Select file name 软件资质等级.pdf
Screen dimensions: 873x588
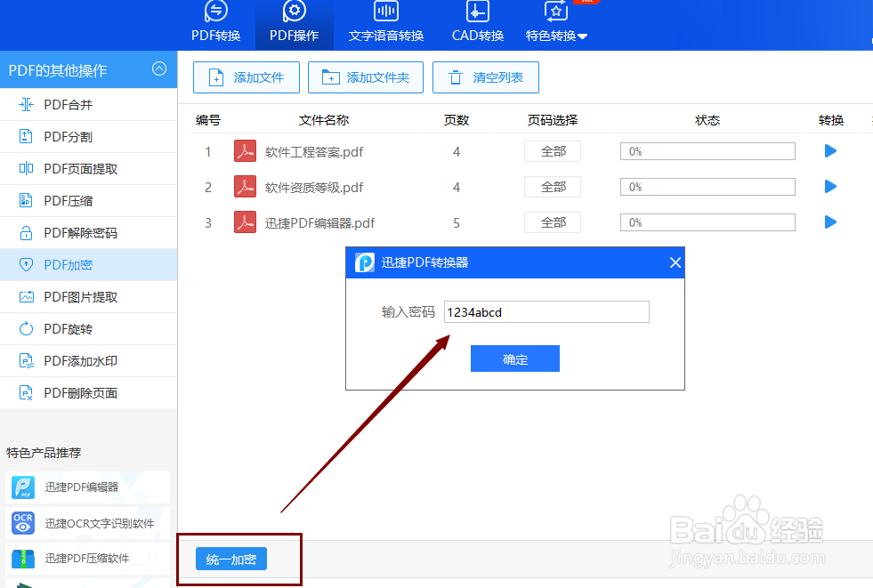(x=314, y=188)
